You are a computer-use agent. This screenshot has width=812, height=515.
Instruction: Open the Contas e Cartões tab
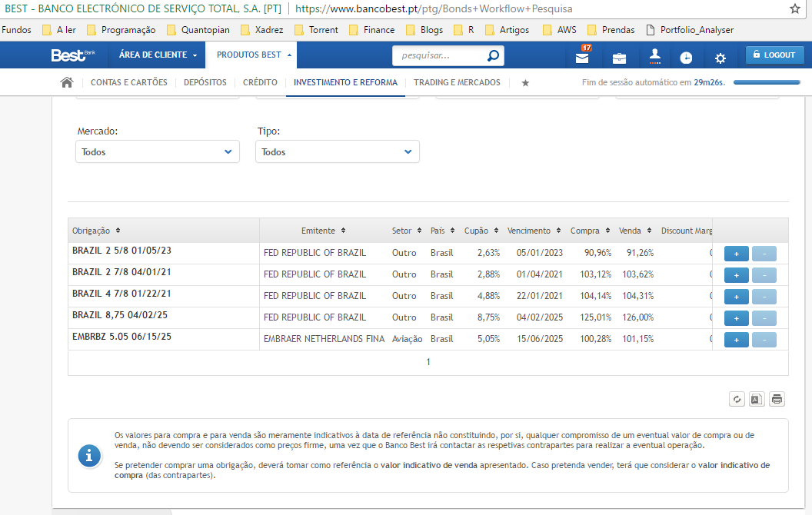point(128,82)
